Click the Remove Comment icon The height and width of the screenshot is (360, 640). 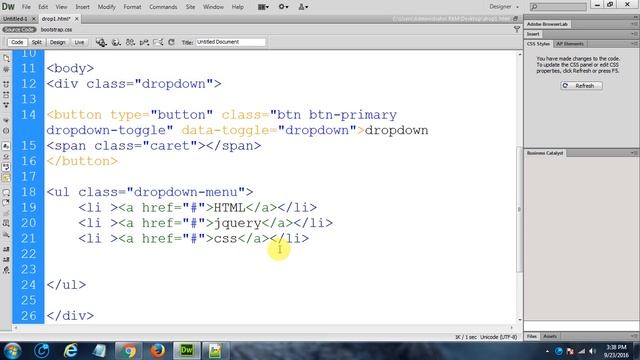(x=6, y=203)
